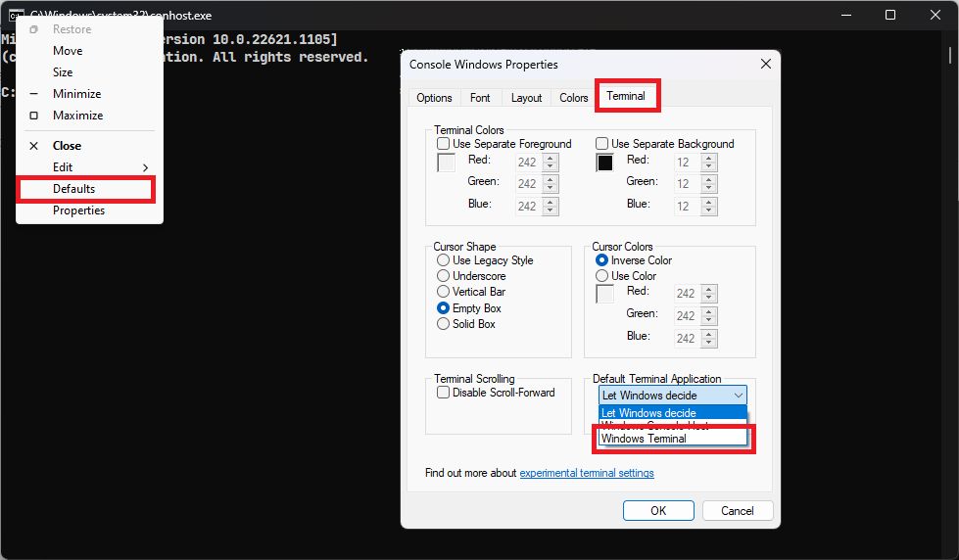
Task: Open the Default Terminal Application dropdown
Action: point(672,395)
